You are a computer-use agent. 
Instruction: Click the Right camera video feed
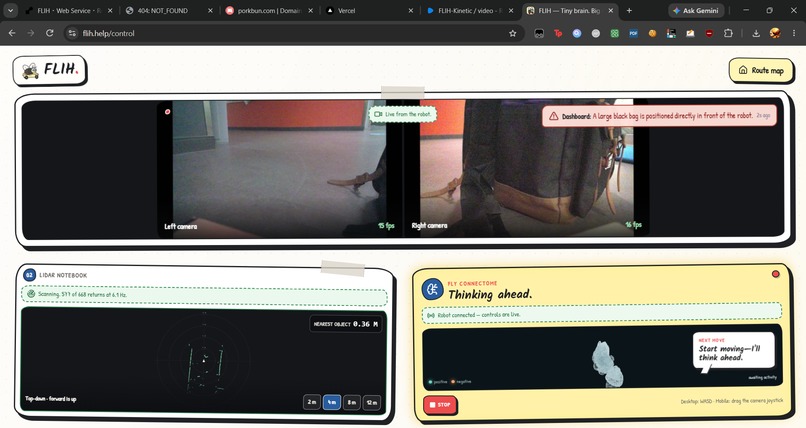tap(526, 169)
